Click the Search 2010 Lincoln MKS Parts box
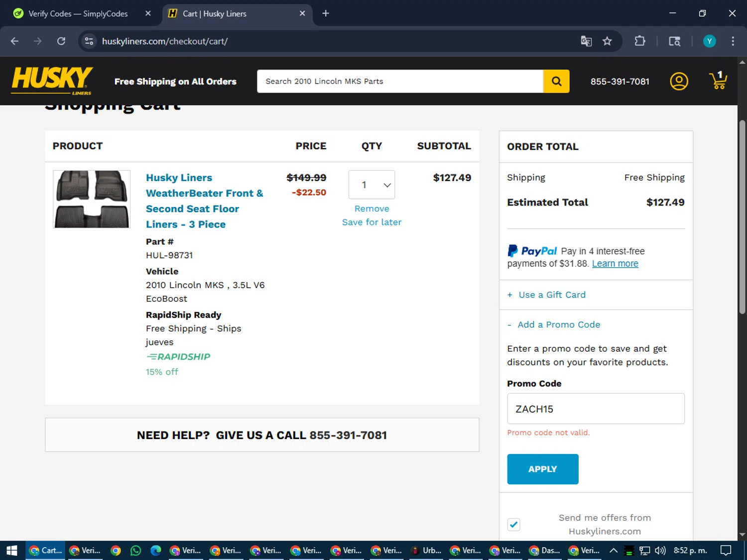747x560 pixels. tap(400, 81)
